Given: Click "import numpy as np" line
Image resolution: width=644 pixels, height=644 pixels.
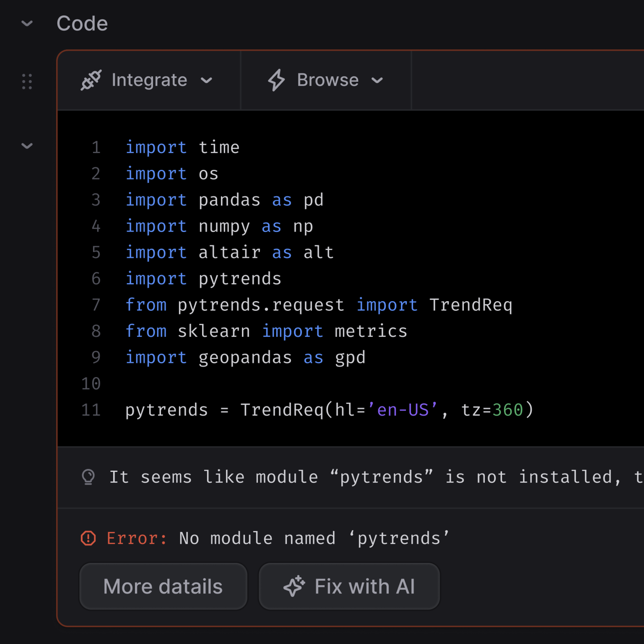Looking at the screenshot, I should click(x=219, y=226).
